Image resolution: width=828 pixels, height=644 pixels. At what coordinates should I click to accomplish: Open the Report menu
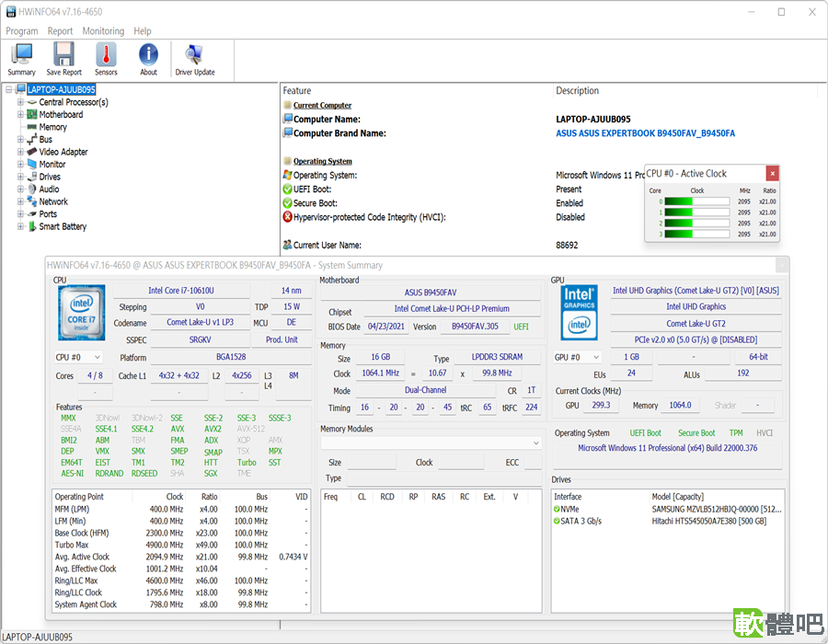60,31
